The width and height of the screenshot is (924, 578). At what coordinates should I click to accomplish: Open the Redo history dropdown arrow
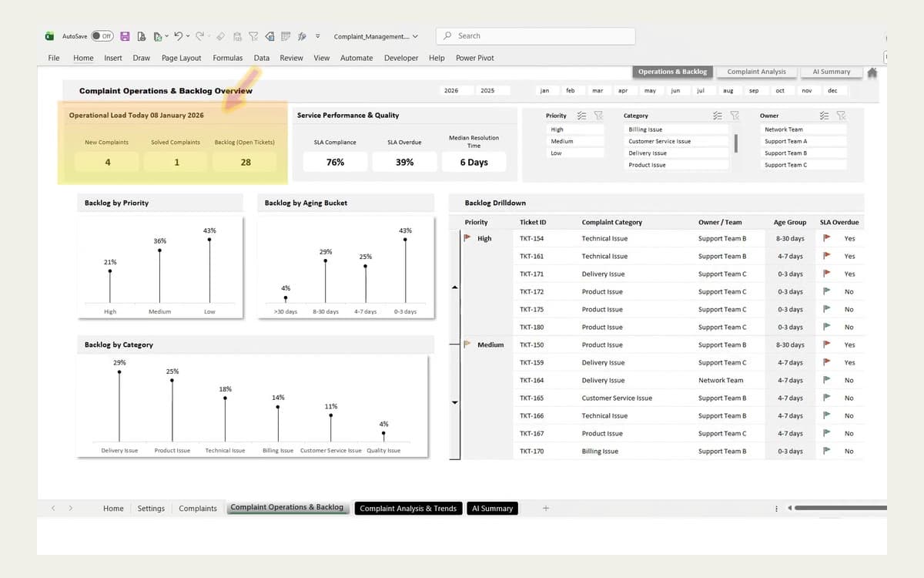pos(209,36)
